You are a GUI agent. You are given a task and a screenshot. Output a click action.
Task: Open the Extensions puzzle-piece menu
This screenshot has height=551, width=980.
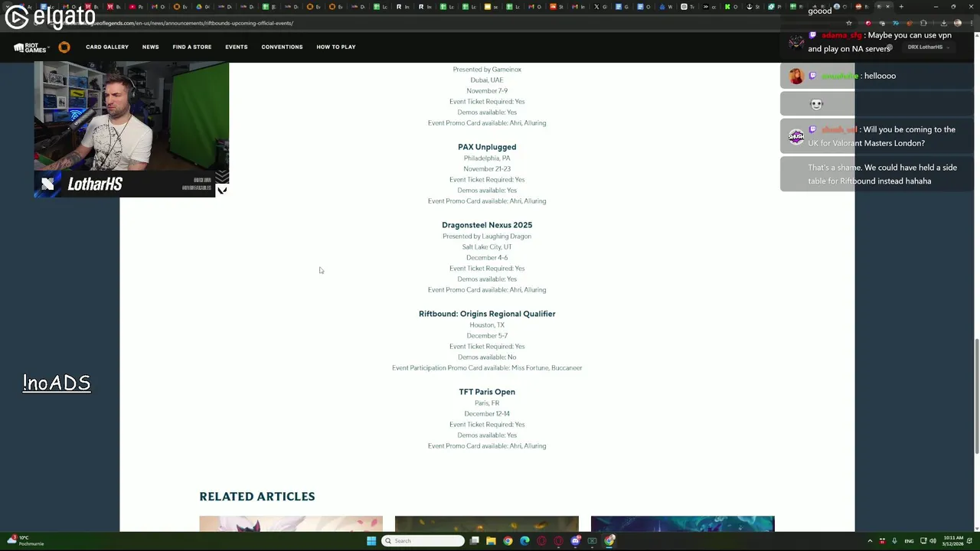coord(923,23)
